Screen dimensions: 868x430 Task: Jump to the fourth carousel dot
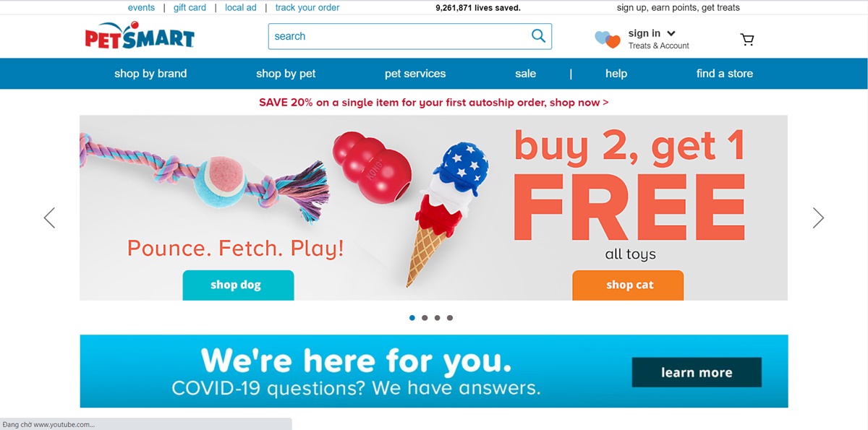(x=450, y=318)
